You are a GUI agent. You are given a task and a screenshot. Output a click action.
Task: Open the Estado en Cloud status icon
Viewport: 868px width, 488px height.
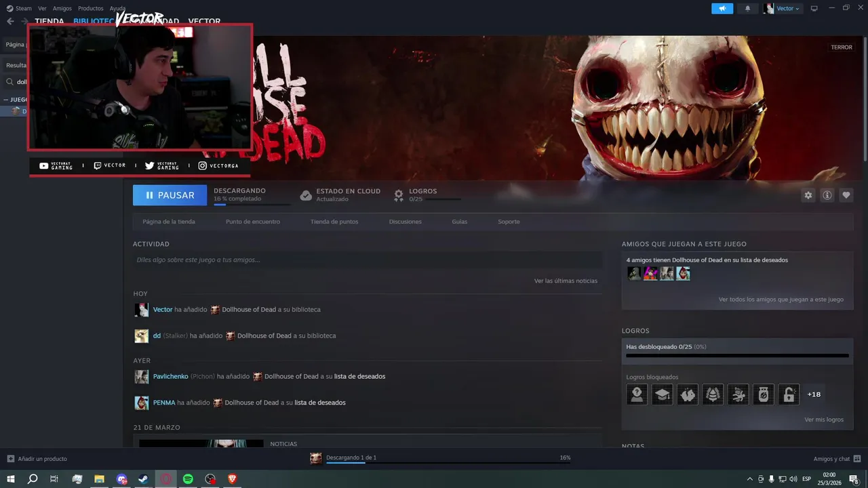[306, 195]
